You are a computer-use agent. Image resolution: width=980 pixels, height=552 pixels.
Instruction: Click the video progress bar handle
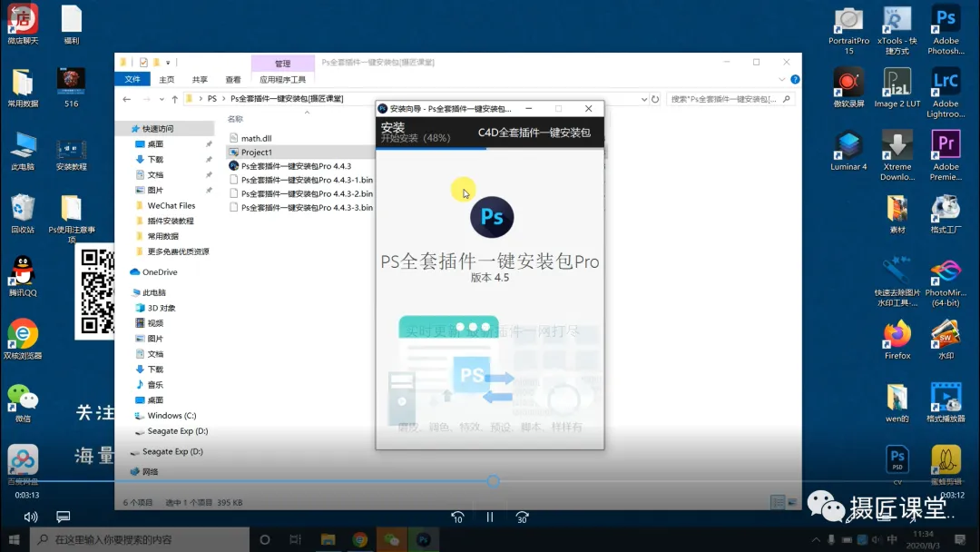[x=493, y=481]
